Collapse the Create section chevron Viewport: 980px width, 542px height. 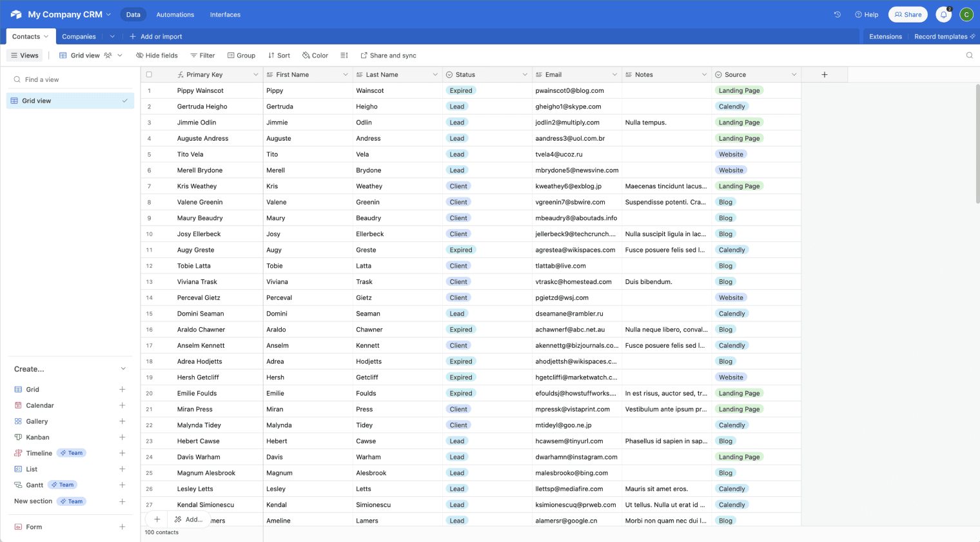pyautogui.click(x=123, y=369)
